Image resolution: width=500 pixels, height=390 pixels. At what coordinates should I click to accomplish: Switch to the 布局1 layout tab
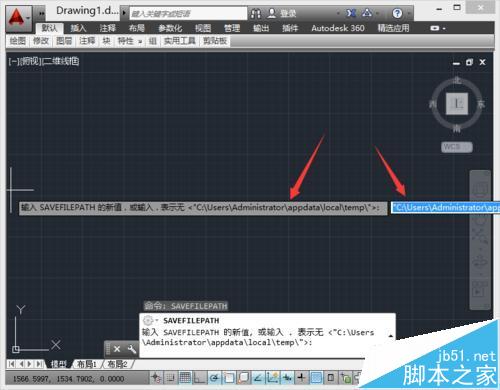[x=86, y=364]
